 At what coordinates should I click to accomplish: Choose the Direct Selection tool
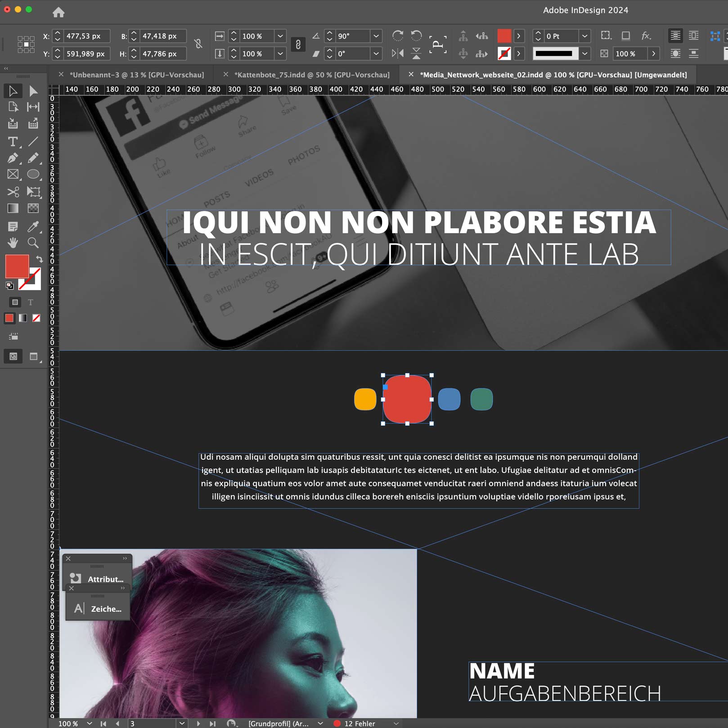(33, 91)
